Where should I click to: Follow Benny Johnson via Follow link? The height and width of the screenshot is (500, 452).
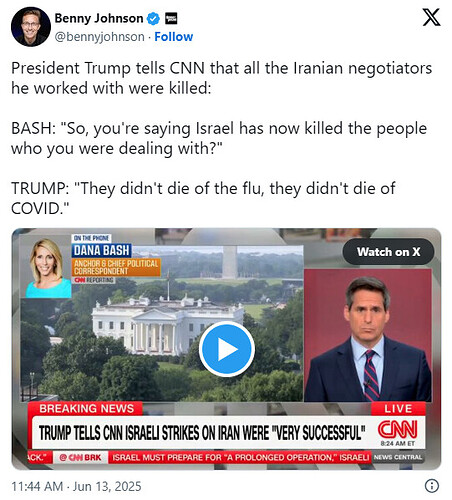[x=174, y=37]
